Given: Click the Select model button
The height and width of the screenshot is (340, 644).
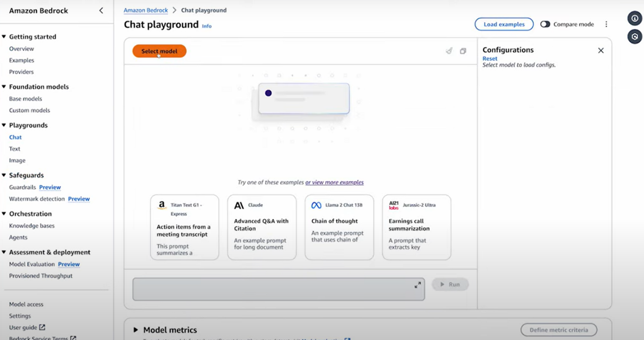Looking at the screenshot, I should (159, 51).
